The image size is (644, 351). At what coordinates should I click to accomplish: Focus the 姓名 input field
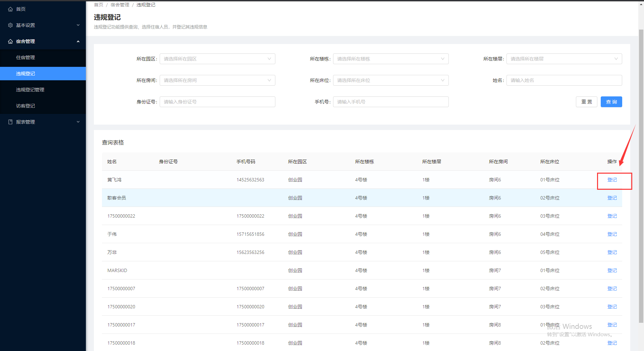564,80
